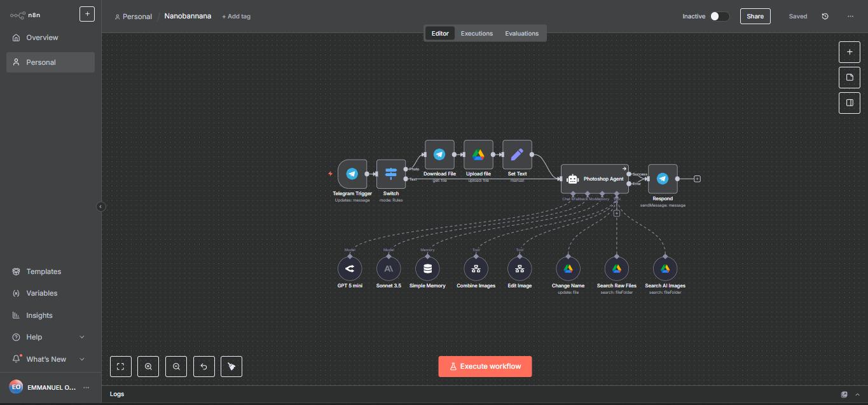Image resolution: width=868 pixels, height=405 pixels.
Task: Open the Upload file Google Drive node
Action: point(478,154)
